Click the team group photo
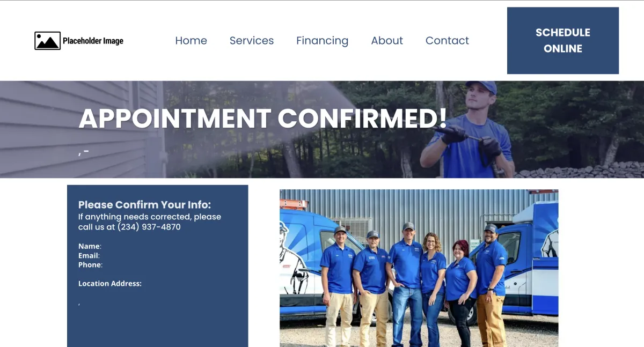The height and width of the screenshot is (347, 644). tap(419, 268)
